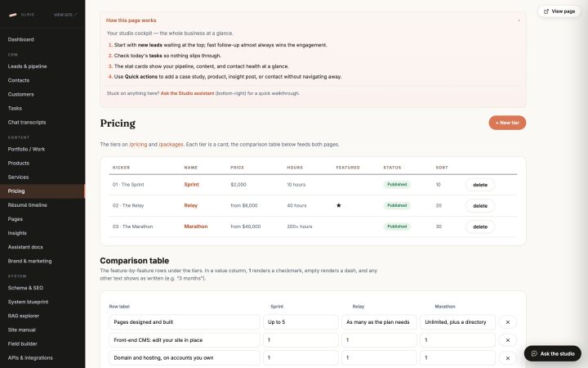Remove the Front-end CMS row

point(508,340)
